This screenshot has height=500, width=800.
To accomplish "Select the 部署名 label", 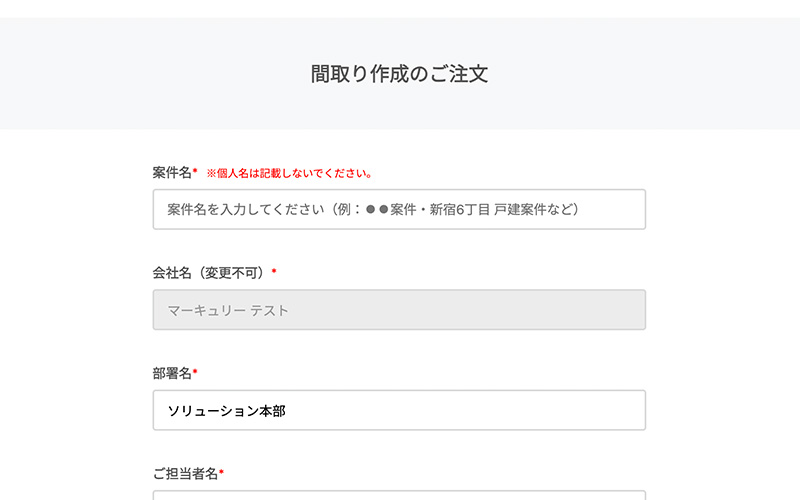I will click(x=172, y=373).
